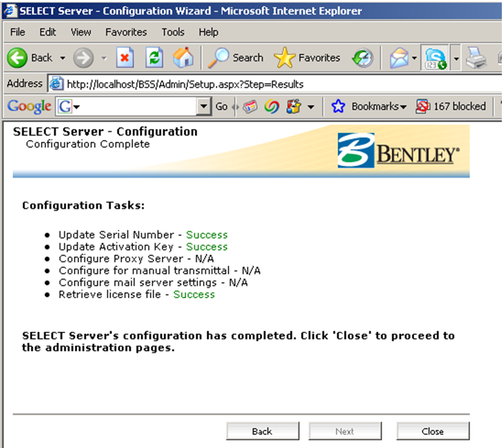
Task: Open Mail envelope icon
Action: tap(399, 58)
